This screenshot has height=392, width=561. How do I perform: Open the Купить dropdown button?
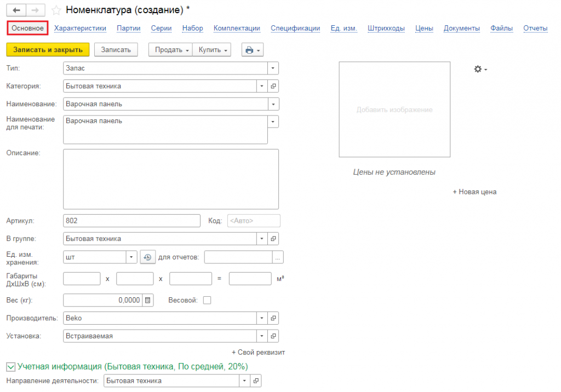tap(212, 50)
